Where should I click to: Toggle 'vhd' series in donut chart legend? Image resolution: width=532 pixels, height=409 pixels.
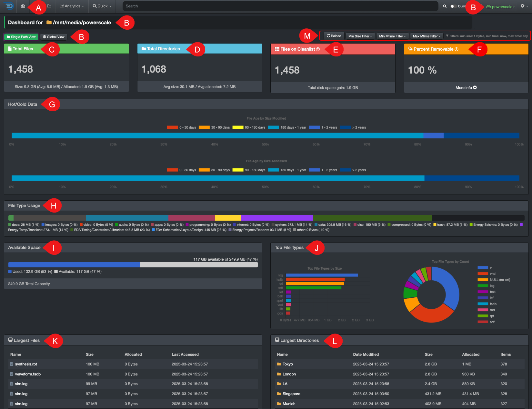tap(487, 274)
